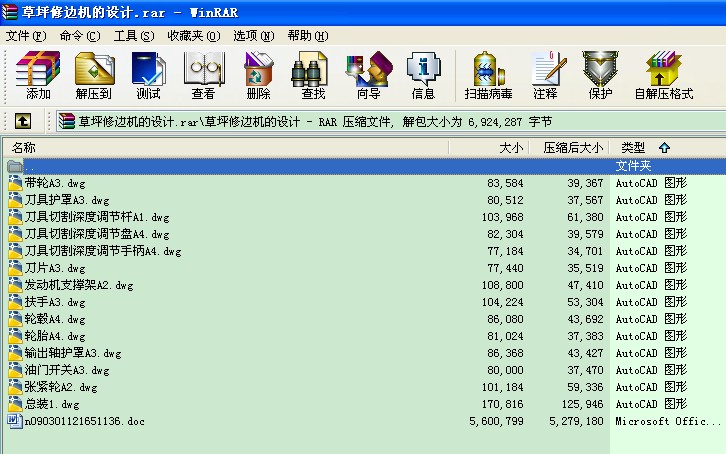This screenshot has height=454, width=726.
Task: Click the icon of 轮毂A4.dwg
Action: pyautogui.click(x=15, y=319)
